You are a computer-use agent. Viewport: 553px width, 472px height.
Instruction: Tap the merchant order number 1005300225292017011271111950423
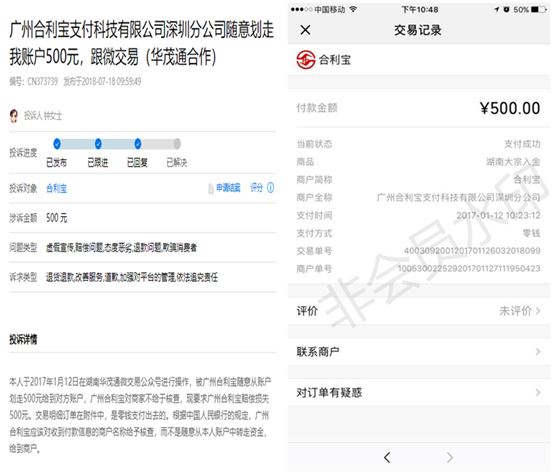[x=469, y=269]
